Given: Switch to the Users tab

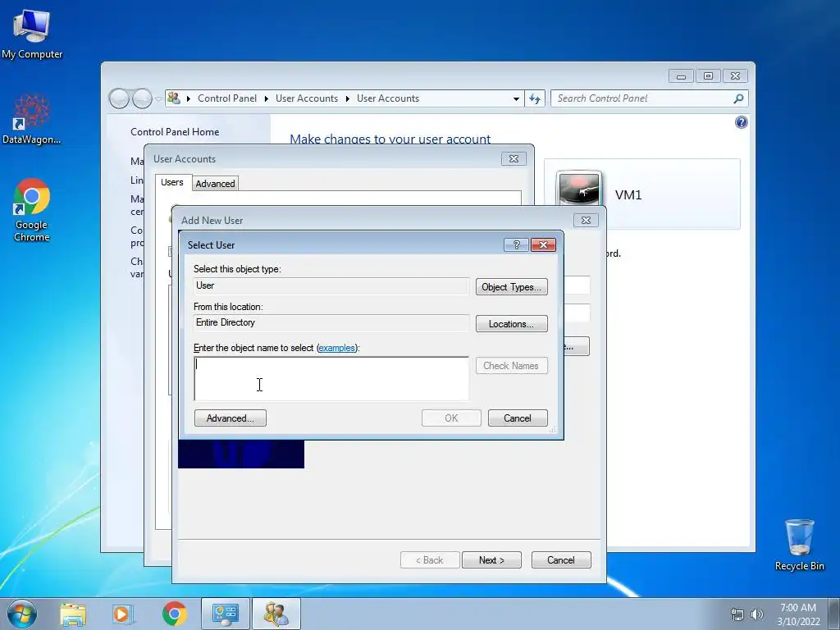Looking at the screenshot, I should click(172, 182).
